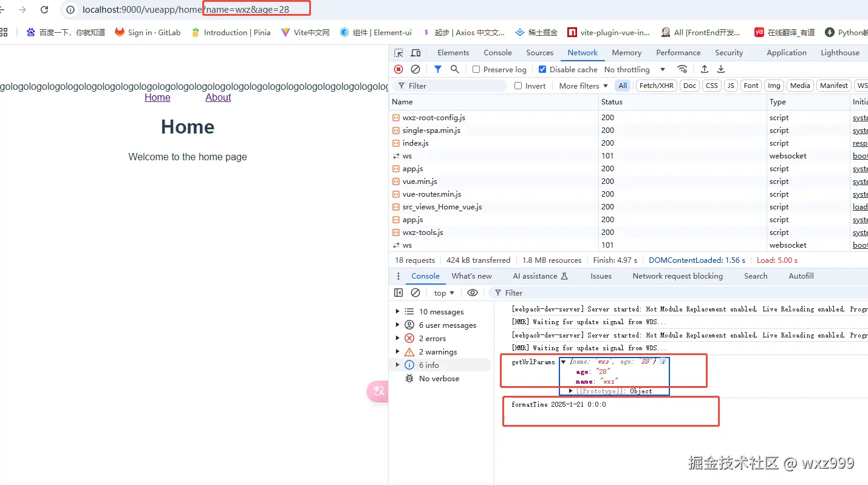
Task: Expand the 6 user messages group
Action: point(398,325)
